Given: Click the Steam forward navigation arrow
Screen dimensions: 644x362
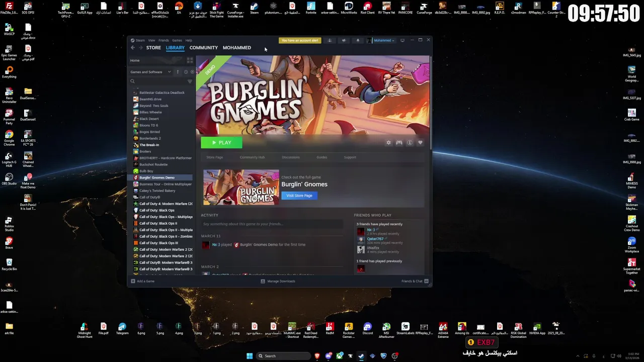Looking at the screenshot, I should tap(140, 48).
